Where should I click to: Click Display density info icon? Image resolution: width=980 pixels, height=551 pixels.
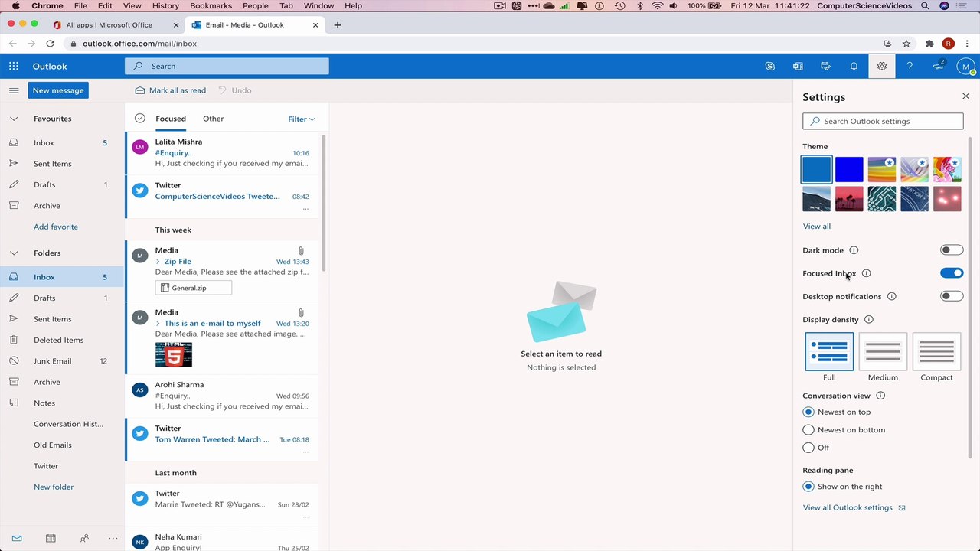click(x=869, y=320)
